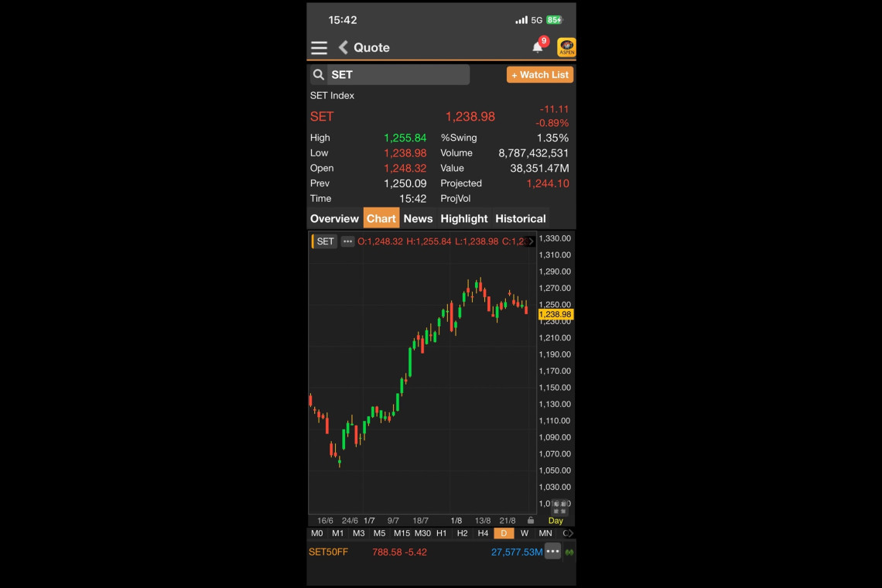The width and height of the screenshot is (882, 588).
Task: Tap the %Swing value 1.35%
Action: pos(552,138)
